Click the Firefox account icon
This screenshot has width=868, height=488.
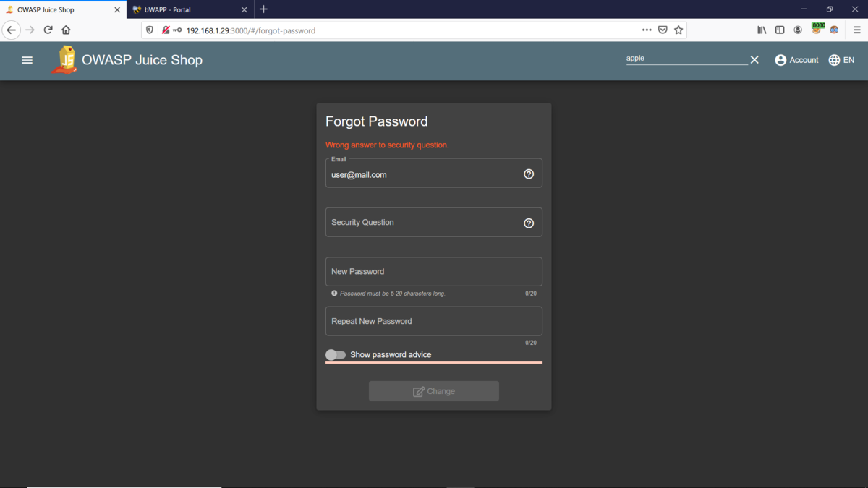click(x=798, y=30)
